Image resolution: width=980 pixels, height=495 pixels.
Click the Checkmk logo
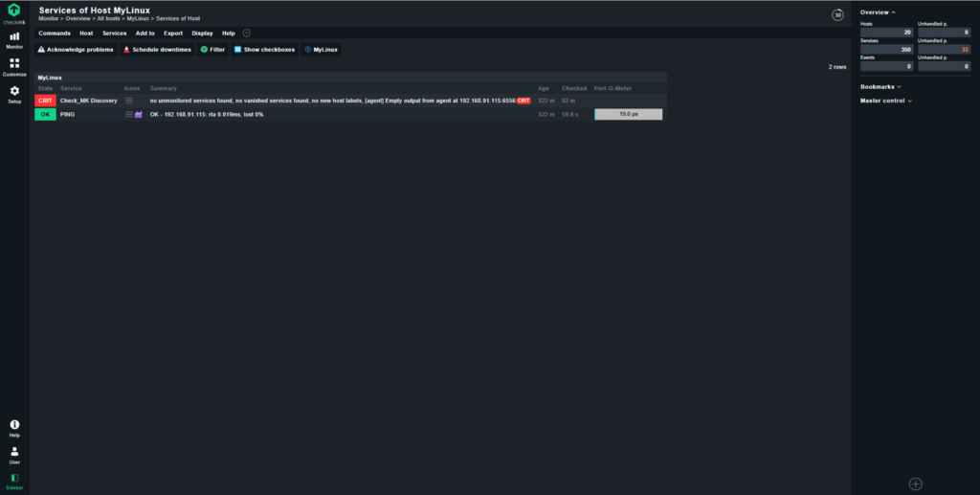pyautogui.click(x=13, y=13)
